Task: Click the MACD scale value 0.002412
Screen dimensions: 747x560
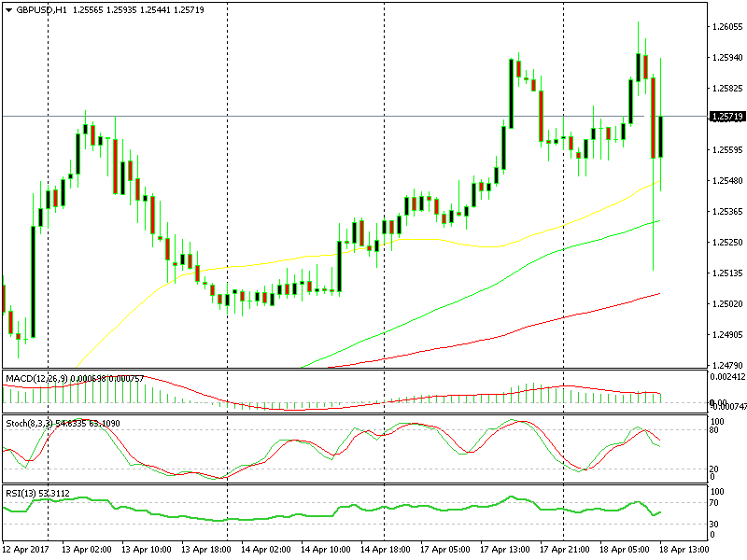Action: [x=727, y=377]
